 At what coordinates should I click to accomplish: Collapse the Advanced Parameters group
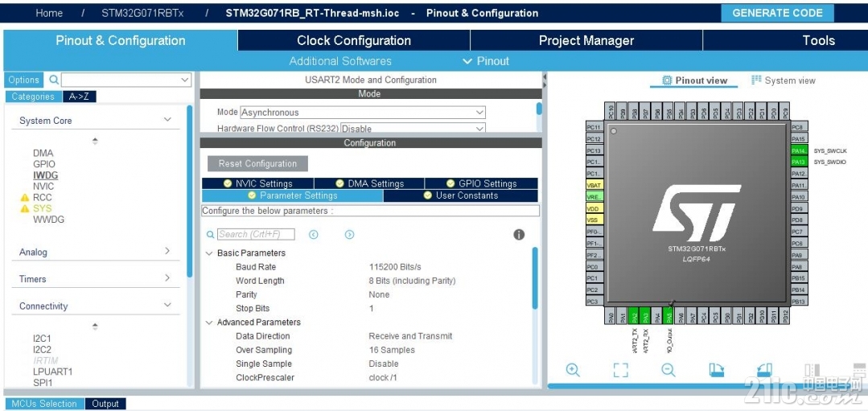pos(209,323)
